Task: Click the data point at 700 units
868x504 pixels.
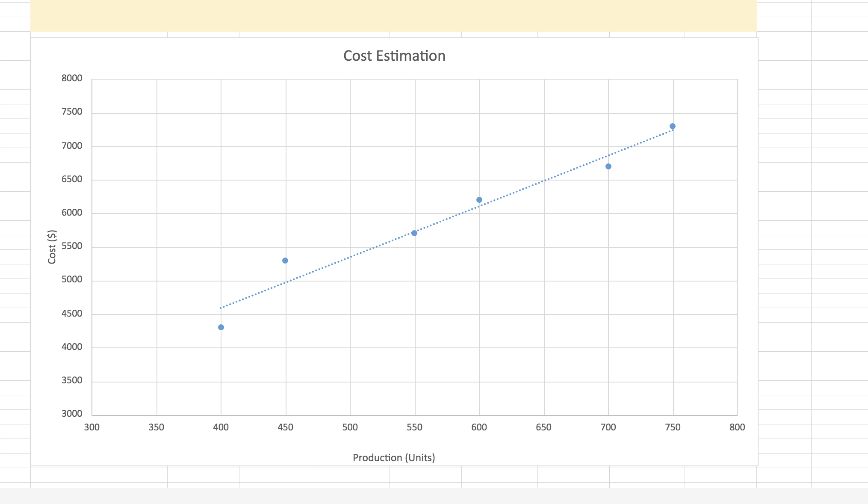Action: [608, 166]
